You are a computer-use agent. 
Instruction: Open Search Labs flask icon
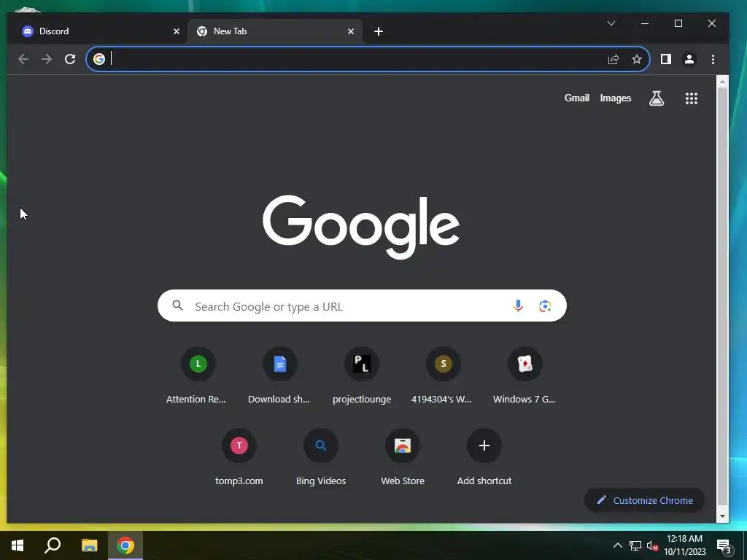click(x=657, y=98)
